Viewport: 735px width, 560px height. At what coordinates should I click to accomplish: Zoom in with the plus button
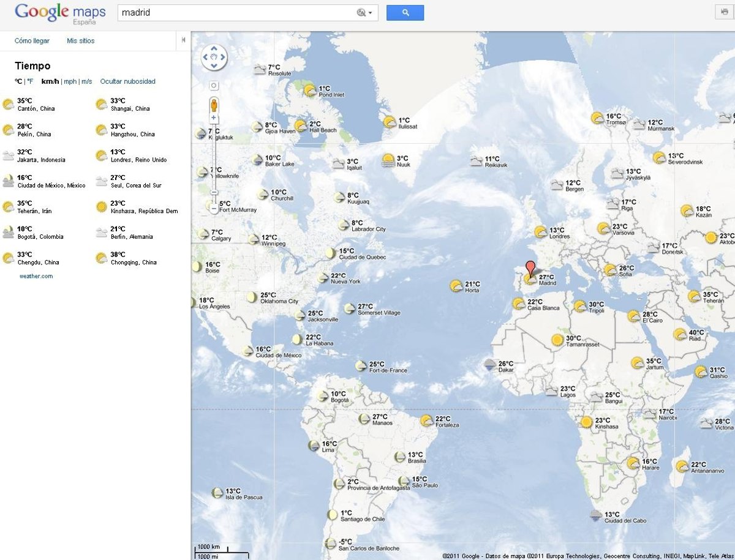pyautogui.click(x=214, y=118)
